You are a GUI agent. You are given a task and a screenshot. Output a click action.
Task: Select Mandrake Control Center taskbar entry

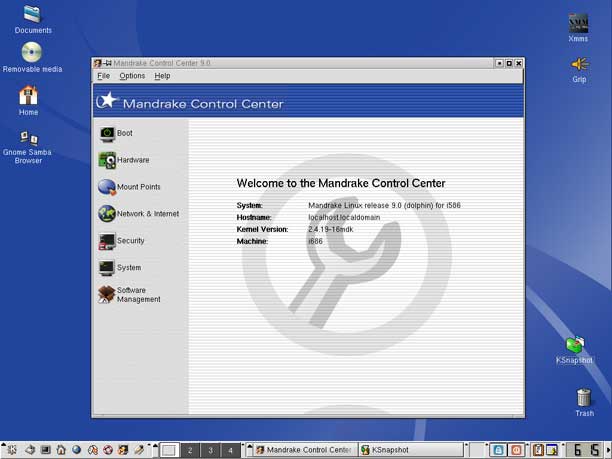(305, 450)
